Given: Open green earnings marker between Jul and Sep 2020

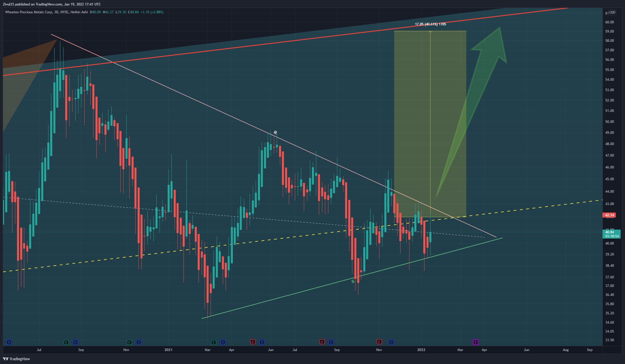Looking at the screenshot, I should (66, 342).
